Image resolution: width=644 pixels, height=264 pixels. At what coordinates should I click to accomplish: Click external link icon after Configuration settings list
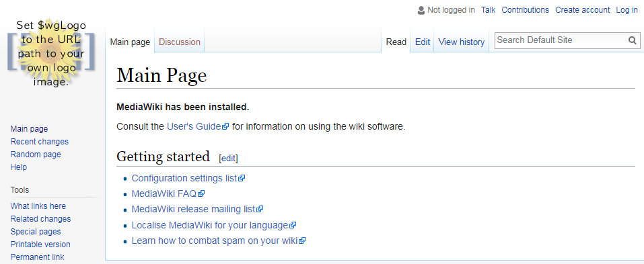point(242,178)
